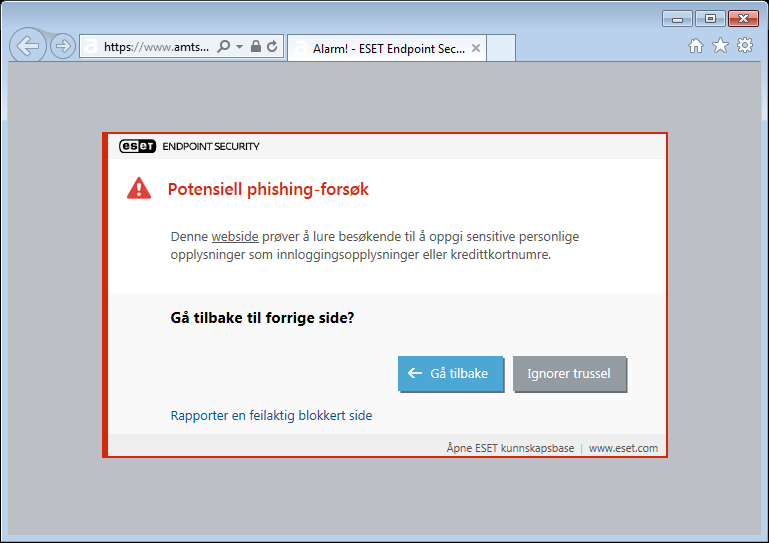
Task: Open 'Åpne ESET kunnskapsbase' link
Action: tap(510, 448)
